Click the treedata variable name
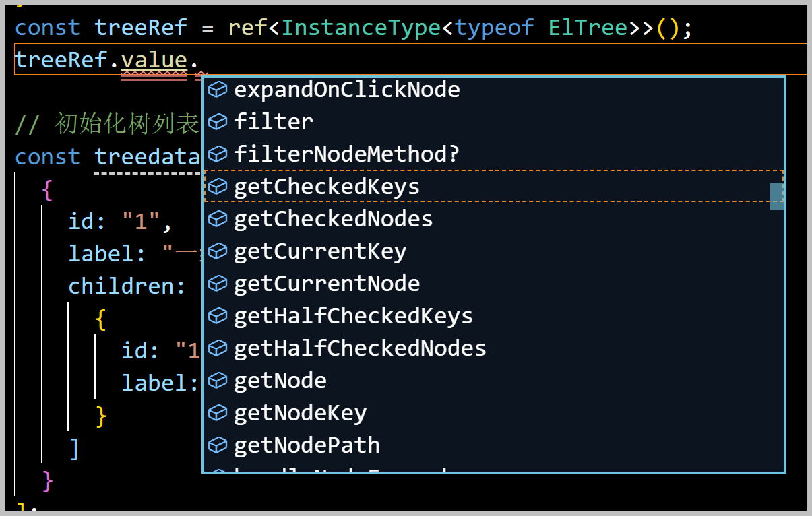The height and width of the screenshot is (516, 812). pos(148,157)
